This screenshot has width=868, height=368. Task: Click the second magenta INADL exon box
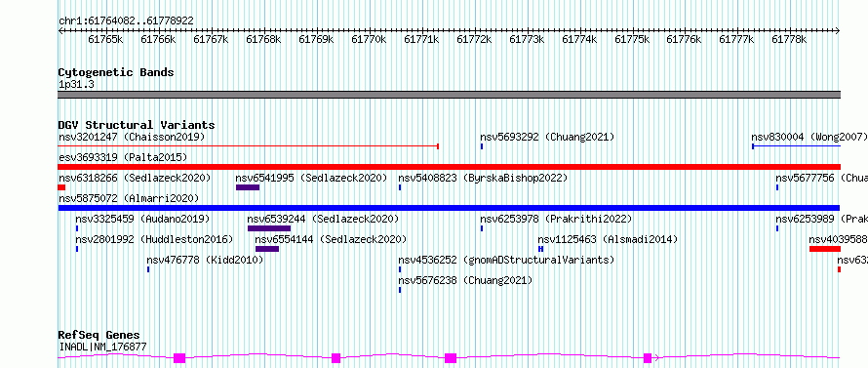[x=335, y=358]
